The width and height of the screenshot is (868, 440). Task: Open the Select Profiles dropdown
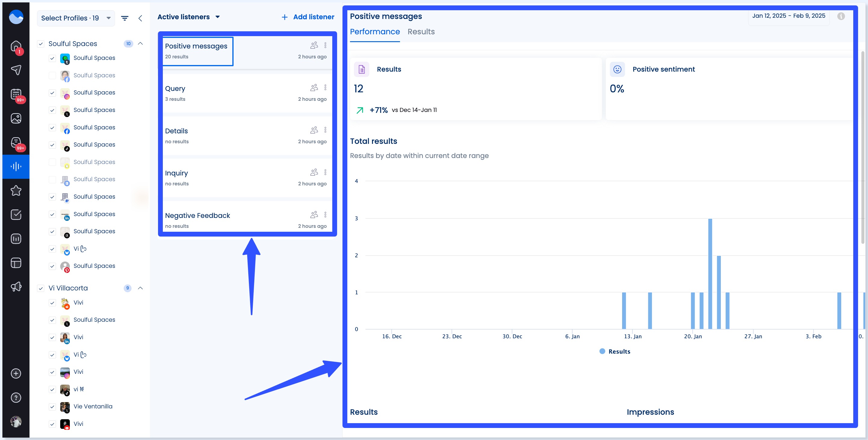click(76, 18)
